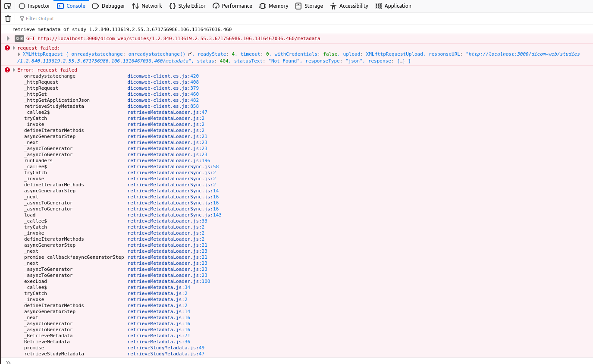Open retrieveMetadataLoader.js:196 in the debugger
This screenshot has width=593, height=364.
[x=169, y=160]
